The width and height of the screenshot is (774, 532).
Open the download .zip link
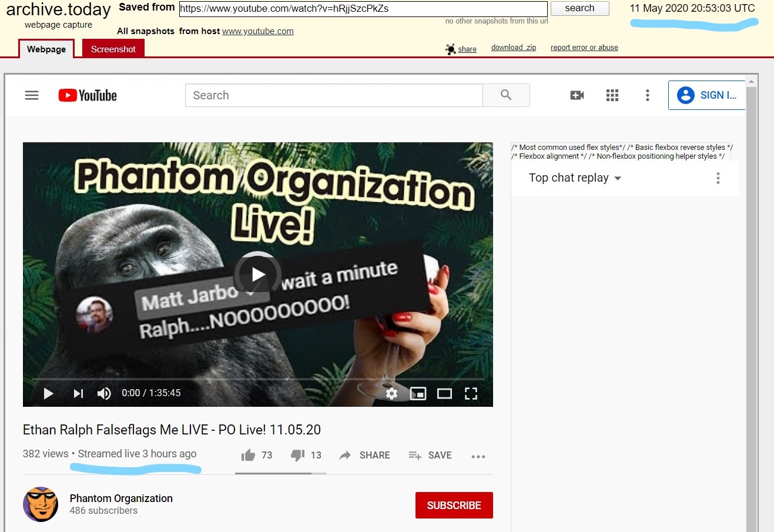point(514,48)
